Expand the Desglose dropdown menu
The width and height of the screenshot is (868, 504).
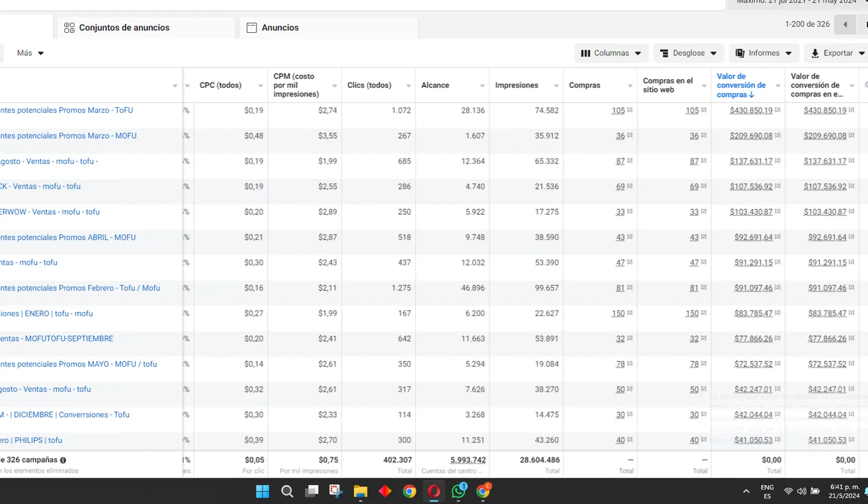coord(688,53)
